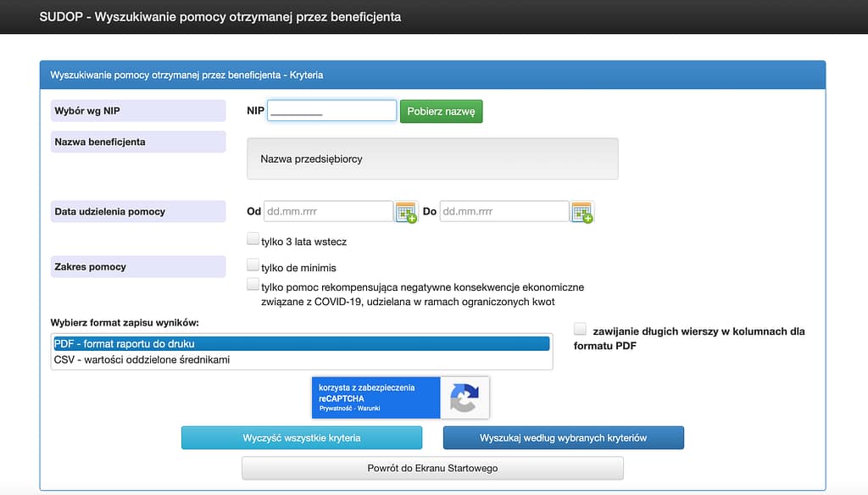Open the 'Do' date calendar picker icon
The image size is (868, 495).
coord(581,212)
